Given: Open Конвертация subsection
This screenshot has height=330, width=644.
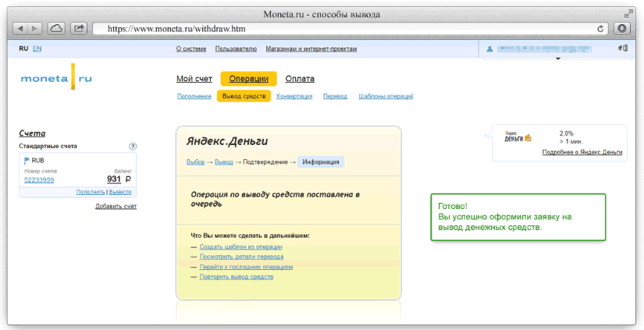Looking at the screenshot, I should tap(294, 97).
